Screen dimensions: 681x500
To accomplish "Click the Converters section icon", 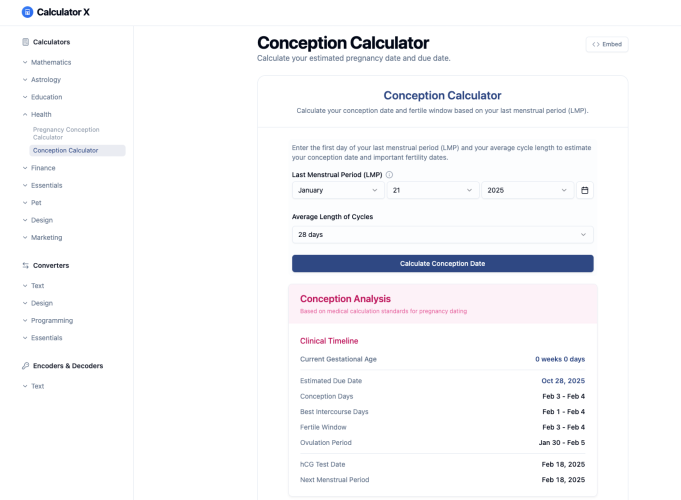I will (26, 265).
